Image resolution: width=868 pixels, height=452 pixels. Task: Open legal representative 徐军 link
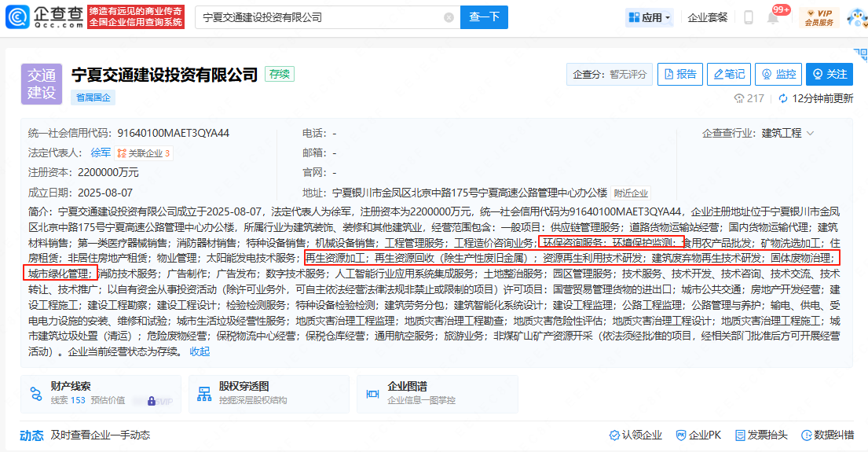[101, 153]
